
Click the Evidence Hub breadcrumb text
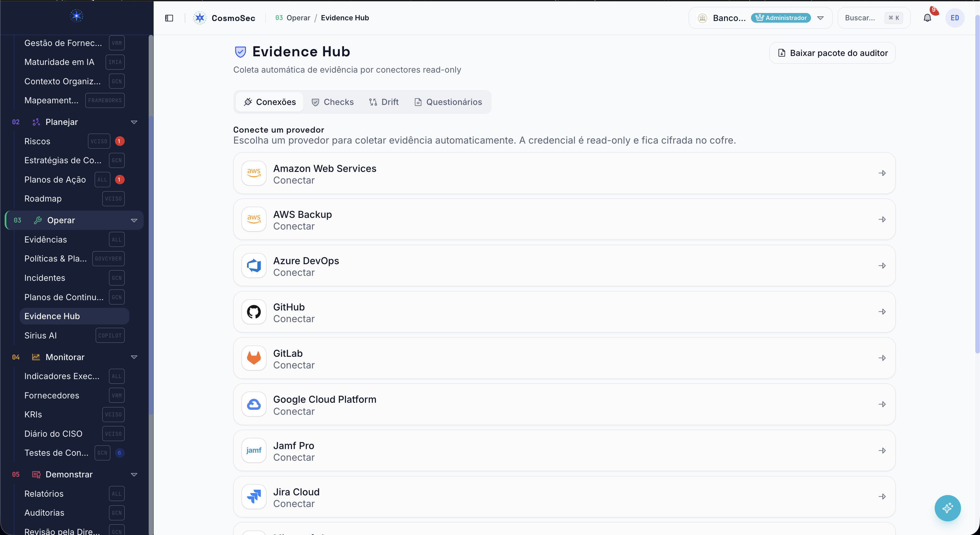tap(345, 18)
